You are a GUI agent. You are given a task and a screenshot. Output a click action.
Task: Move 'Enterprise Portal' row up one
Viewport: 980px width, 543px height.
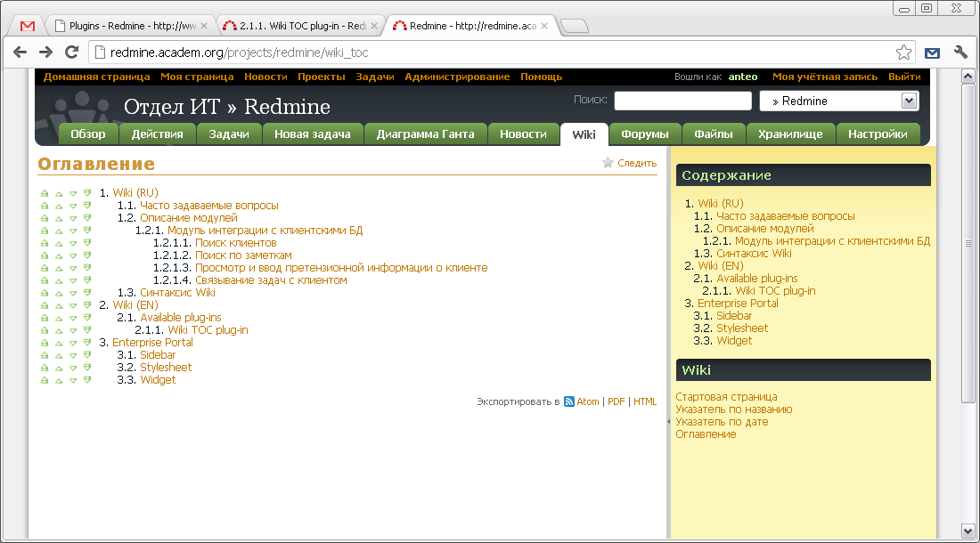pos(59,344)
